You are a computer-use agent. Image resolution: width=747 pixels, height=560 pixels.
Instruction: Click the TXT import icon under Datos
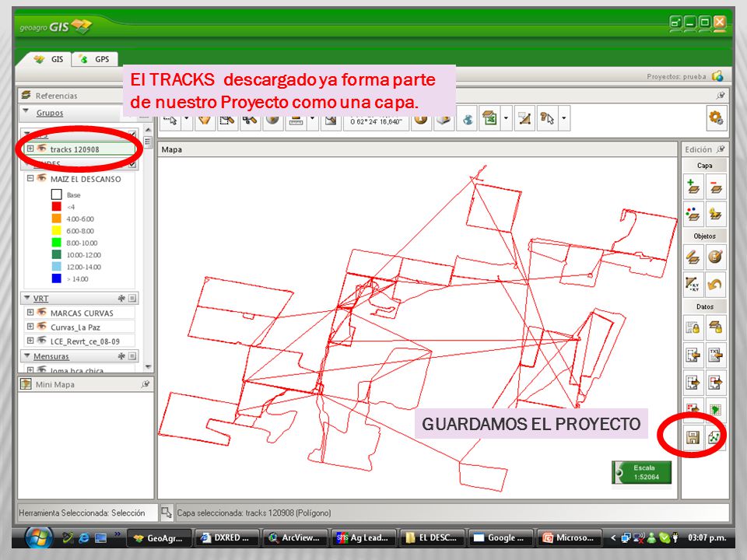coord(716,355)
